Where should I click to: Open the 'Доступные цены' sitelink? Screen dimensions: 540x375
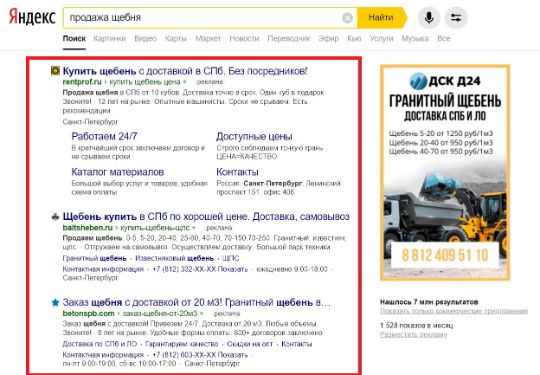(x=254, y=136)
